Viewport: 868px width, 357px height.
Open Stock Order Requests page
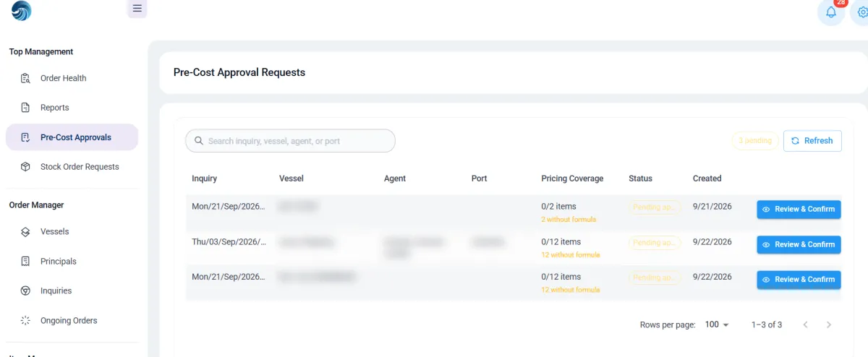pos(72,167)
